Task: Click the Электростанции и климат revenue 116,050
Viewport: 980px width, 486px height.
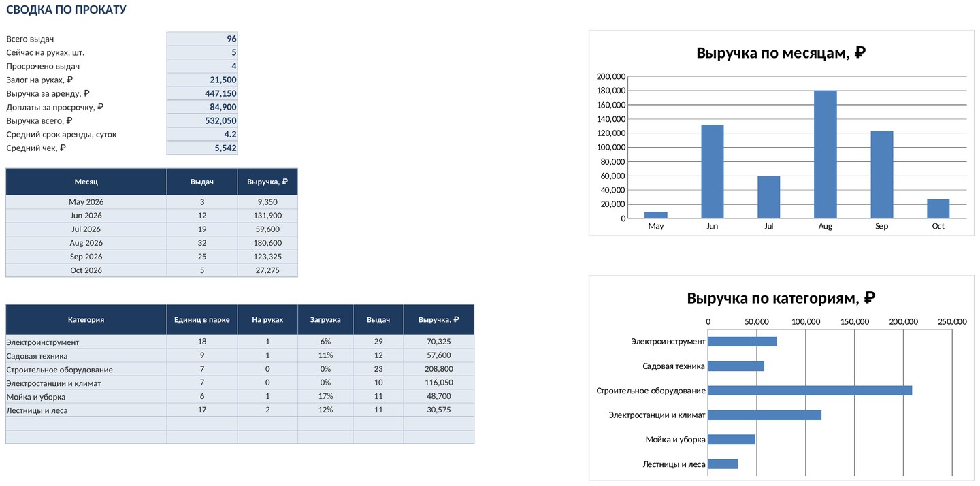Action: coord(439,383)
